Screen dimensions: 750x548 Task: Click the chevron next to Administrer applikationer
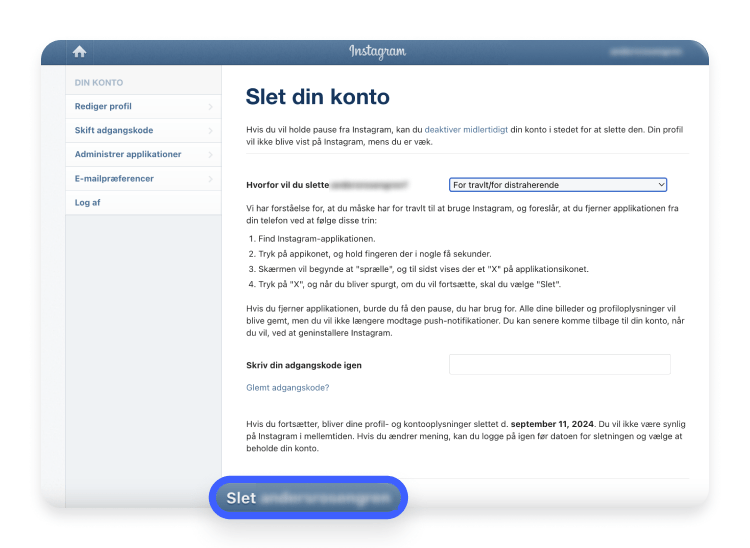210,154
